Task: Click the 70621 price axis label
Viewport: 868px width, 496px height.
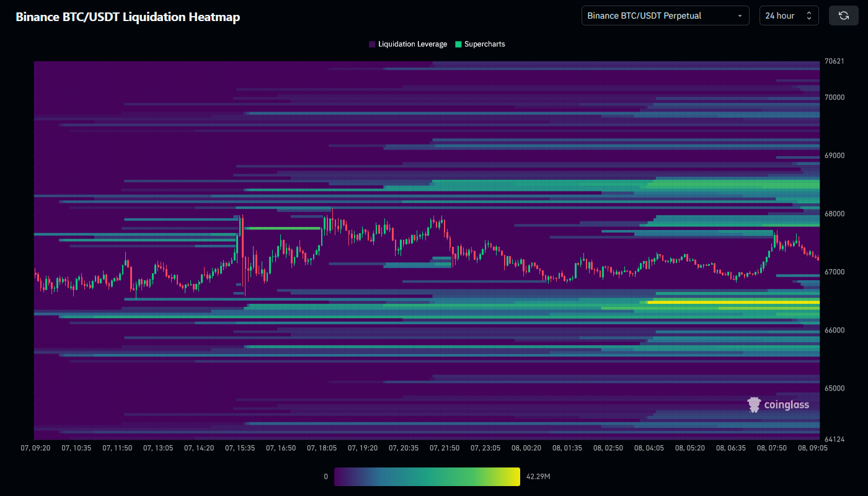Action: [834, 61]
